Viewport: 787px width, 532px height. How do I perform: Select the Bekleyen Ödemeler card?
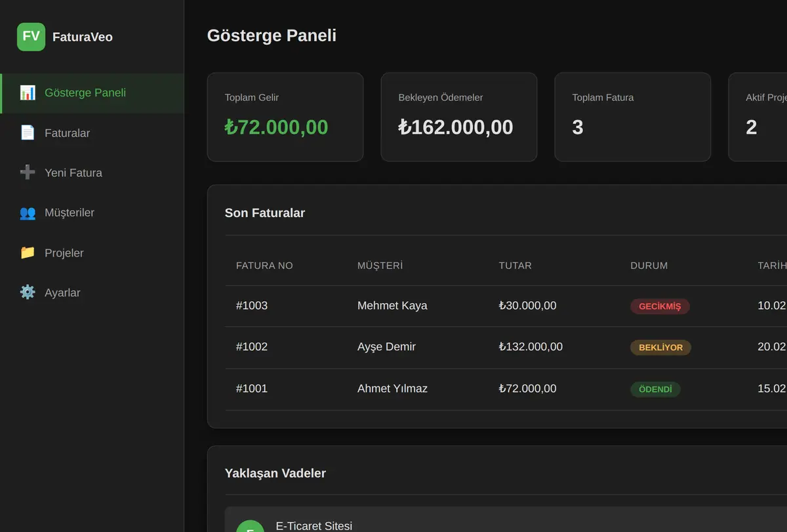pos(459,117)
